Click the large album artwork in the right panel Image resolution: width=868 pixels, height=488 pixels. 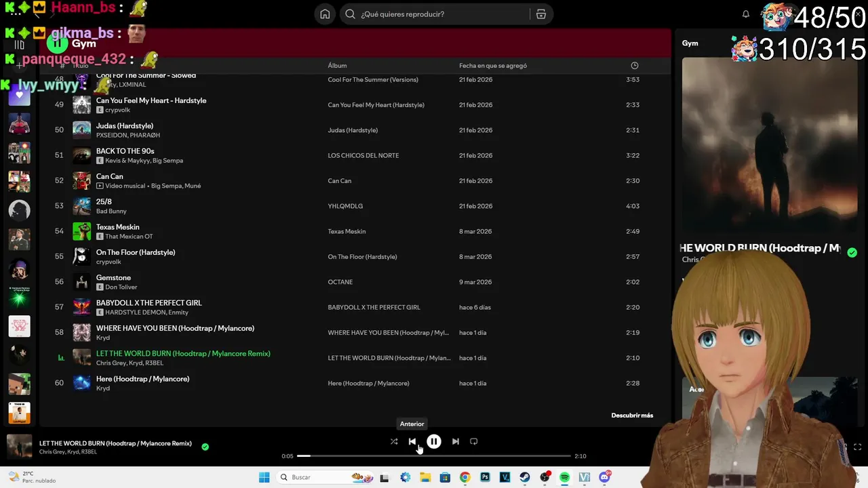coord(770,144)
